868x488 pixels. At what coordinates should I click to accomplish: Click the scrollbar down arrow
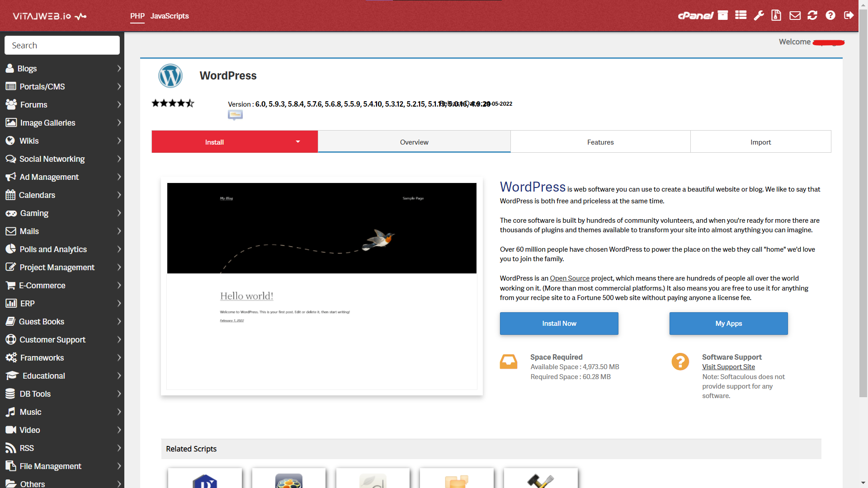click(x=863, y=483)
